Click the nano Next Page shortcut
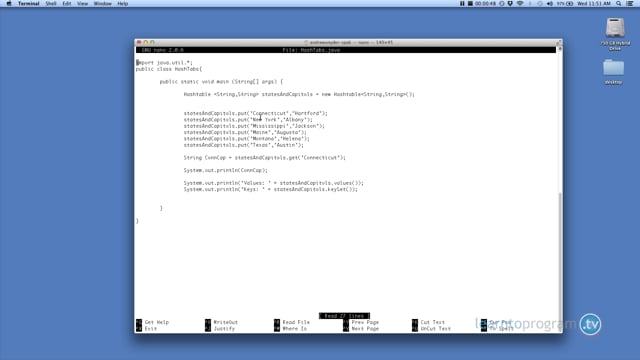Screen dimensions: 640x360 pos(361,329)
